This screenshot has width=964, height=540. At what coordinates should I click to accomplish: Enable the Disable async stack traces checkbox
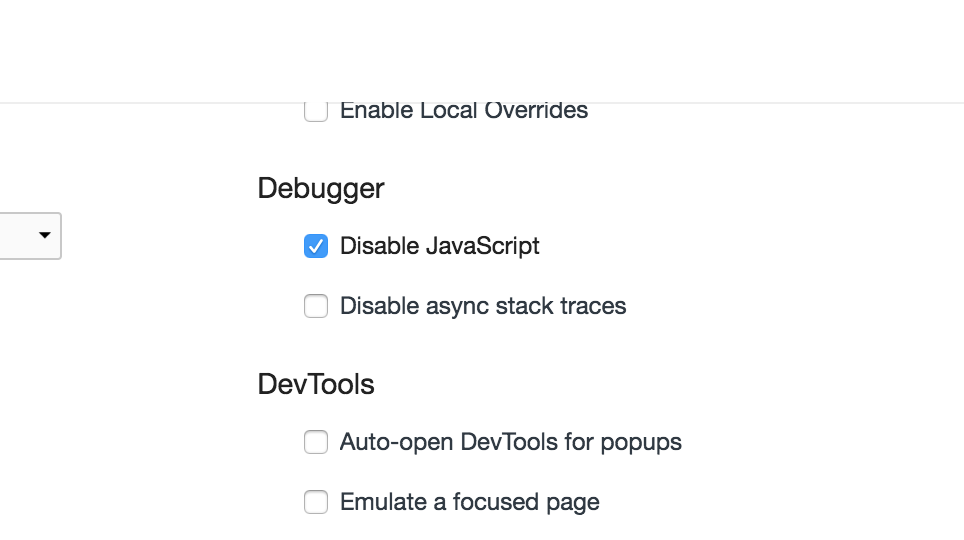tap(316, 306)
